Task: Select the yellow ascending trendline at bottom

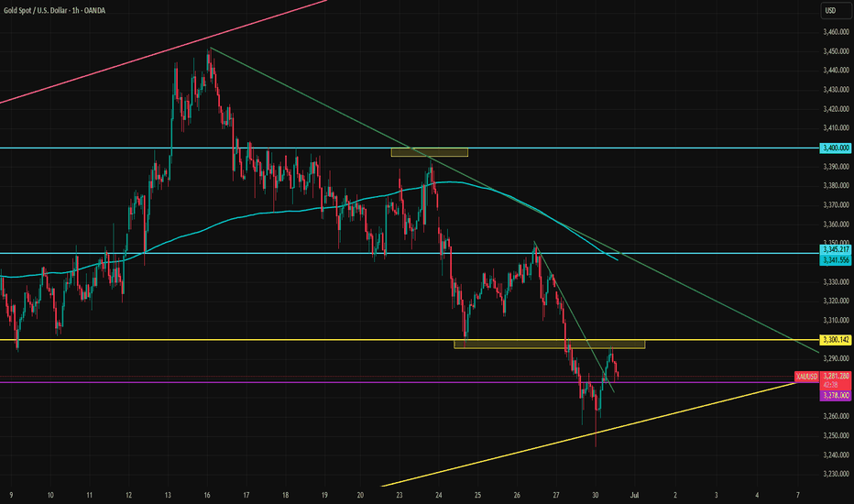Action: click(588, 434)
